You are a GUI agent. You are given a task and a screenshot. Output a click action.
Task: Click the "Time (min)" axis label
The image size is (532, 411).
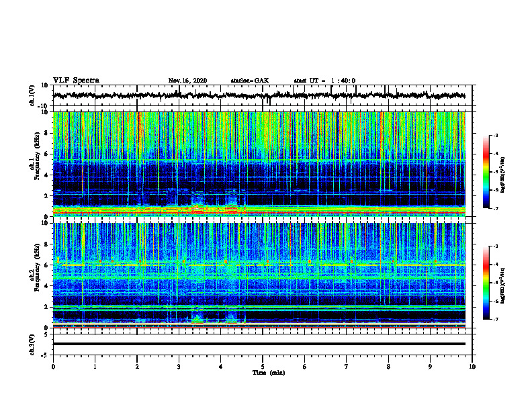pos(269,373)
